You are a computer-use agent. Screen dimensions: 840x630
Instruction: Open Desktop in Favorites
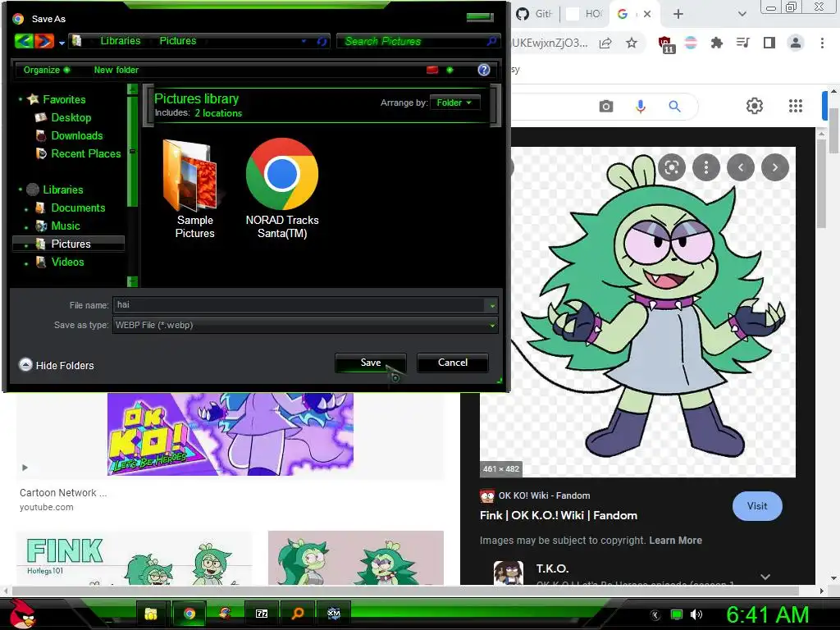(71, 117)
